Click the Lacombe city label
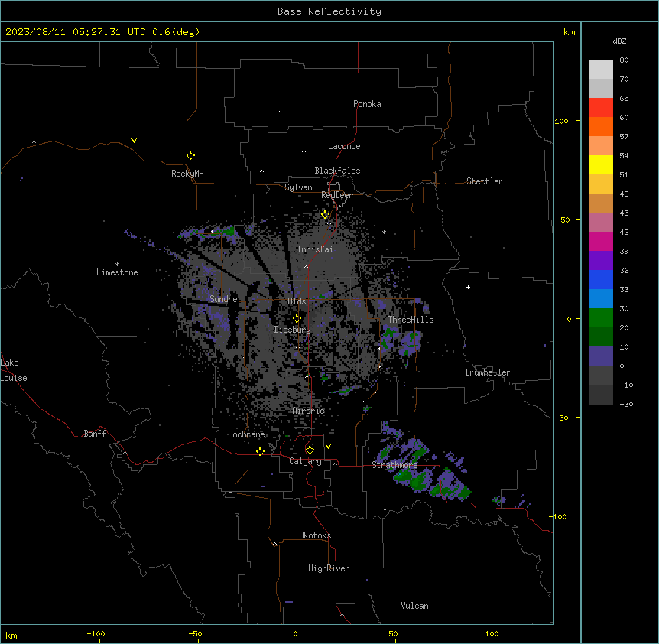The width and height of the screenshot is (659, 644). pyautogui.click(x=344, y=146)
